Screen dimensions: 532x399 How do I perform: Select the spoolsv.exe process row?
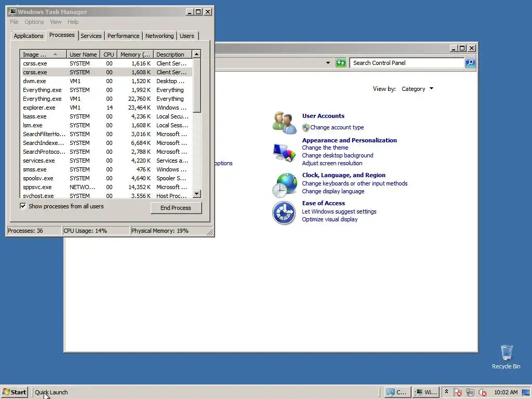(x=106, y=178)
